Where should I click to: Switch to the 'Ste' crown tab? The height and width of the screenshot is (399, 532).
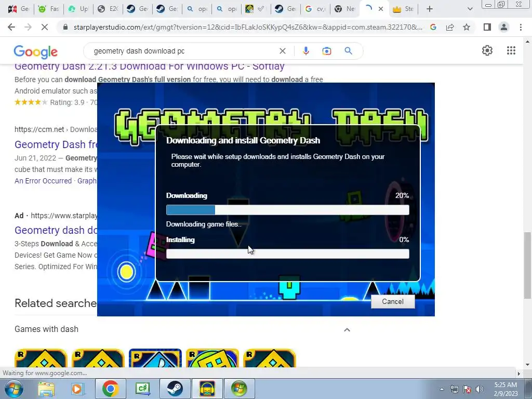(x=403, y=9)
